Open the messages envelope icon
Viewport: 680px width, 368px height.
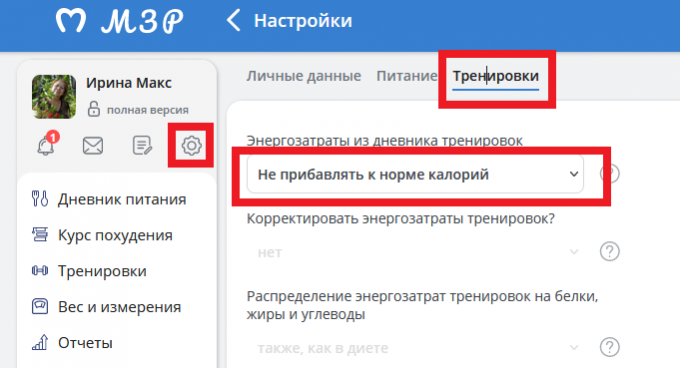pos(93,146)
